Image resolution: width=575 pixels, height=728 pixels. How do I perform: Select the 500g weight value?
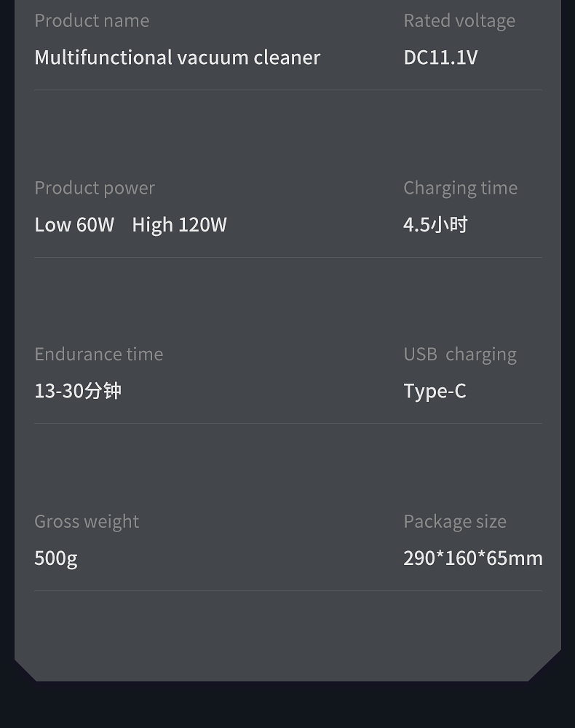tap(56, 558)
